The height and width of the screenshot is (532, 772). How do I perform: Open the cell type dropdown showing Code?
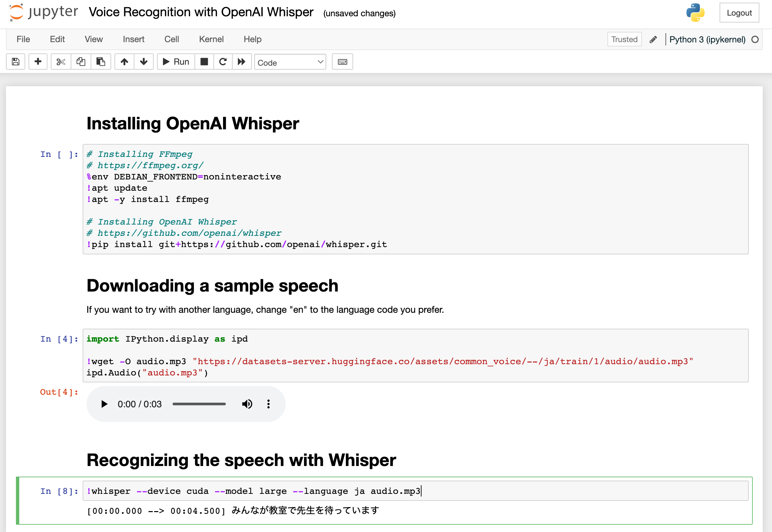pyautogui.click(x=290, y=62)
